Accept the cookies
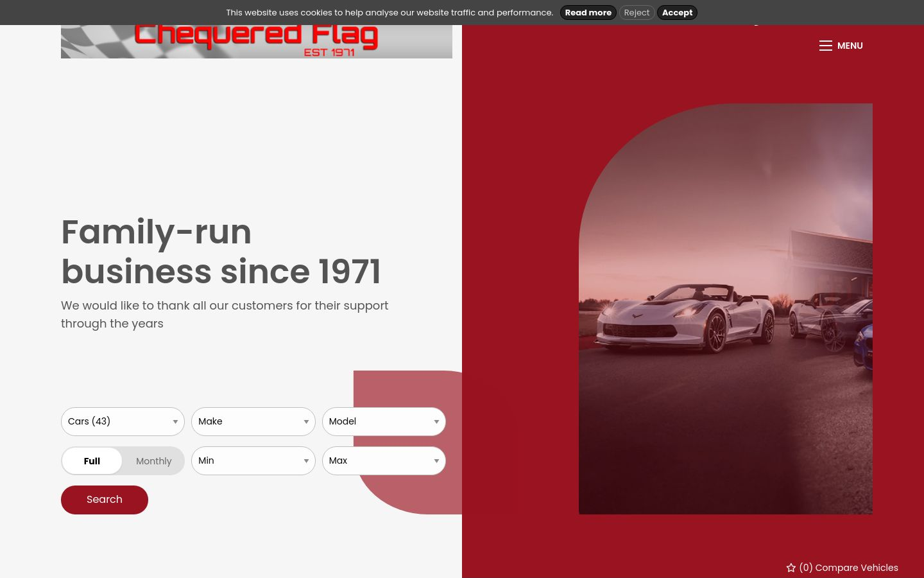The height and width of the screenshot is (578, 924). click(x=677, y=13)
